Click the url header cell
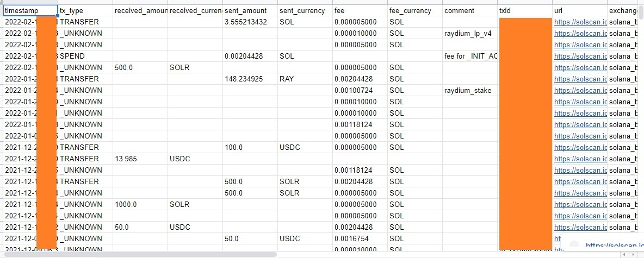The height and width of the screenshot is (258, 644). (x=580, y=11)
